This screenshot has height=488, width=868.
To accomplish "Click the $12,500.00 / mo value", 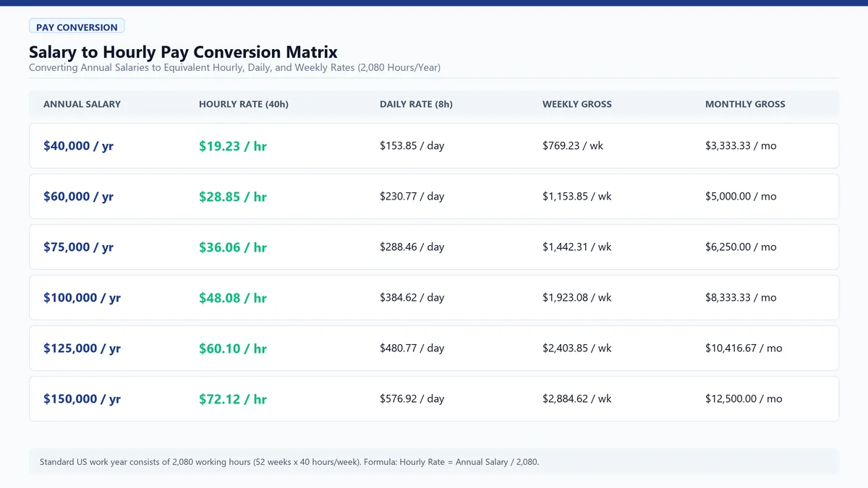I will click(x=744, y=398).
